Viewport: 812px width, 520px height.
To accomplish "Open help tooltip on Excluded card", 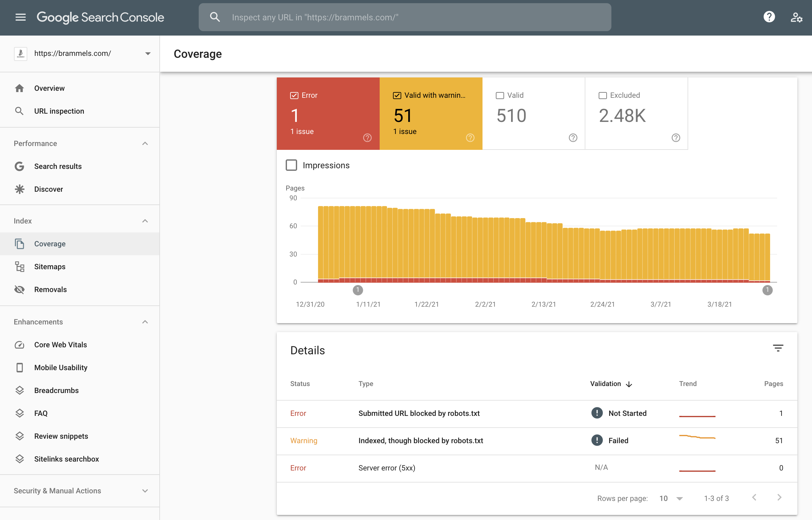I will pos(676,138).
